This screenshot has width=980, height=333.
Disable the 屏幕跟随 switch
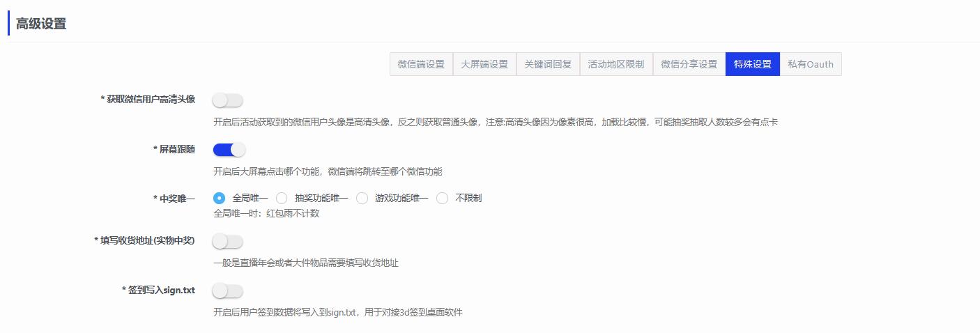pyautogui.click(x=229, y=150)
